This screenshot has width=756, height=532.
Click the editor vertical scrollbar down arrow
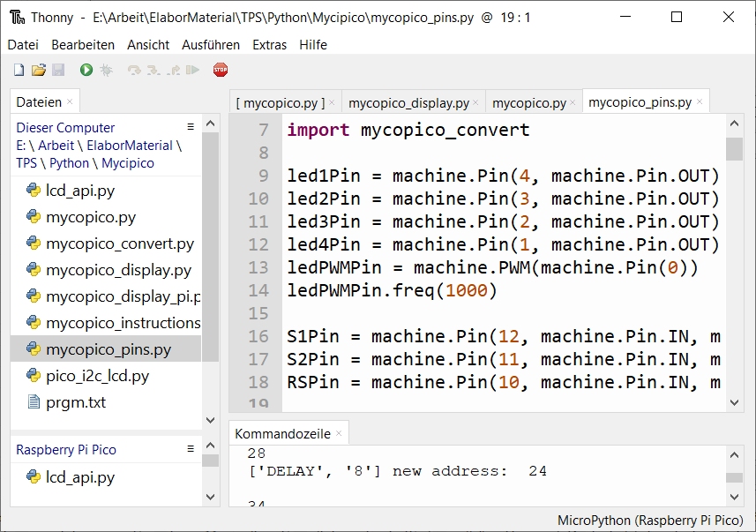pyautogui.click(x=734, y=402)
